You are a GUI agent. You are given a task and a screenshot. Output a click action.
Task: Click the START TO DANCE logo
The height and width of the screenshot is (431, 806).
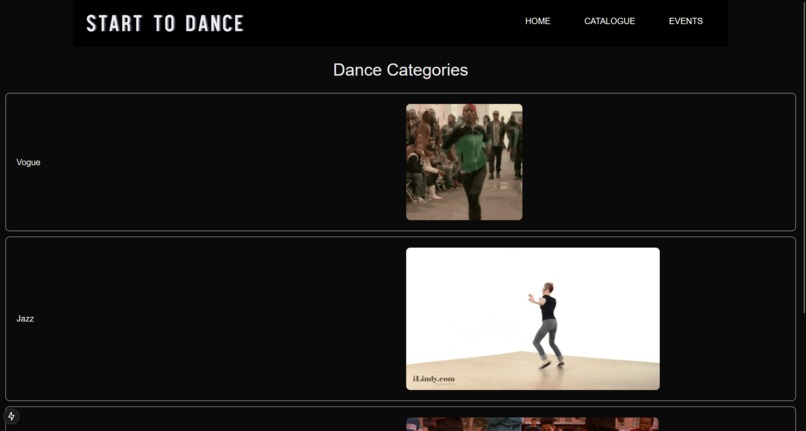164,23
